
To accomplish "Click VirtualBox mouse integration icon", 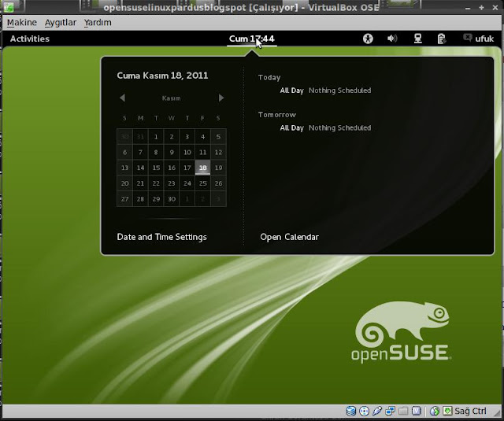I will (x=435, y=411).
